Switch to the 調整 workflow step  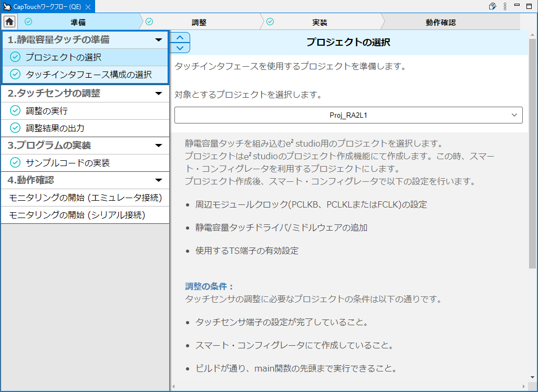pyautogui.click(x=199, y=22)
